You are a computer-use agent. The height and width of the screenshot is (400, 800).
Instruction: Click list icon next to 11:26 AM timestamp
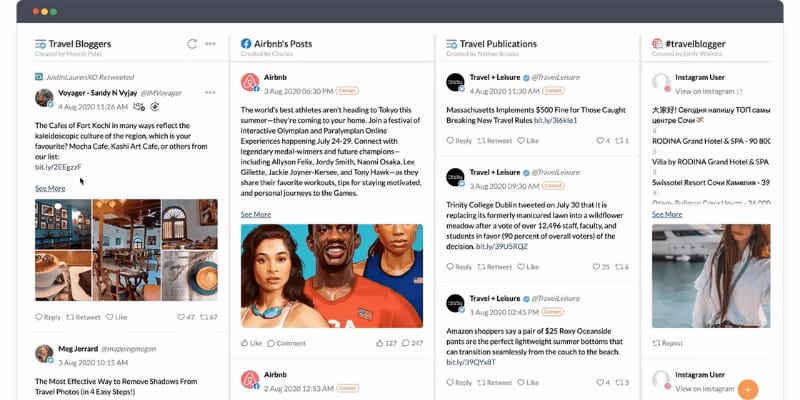139,107
